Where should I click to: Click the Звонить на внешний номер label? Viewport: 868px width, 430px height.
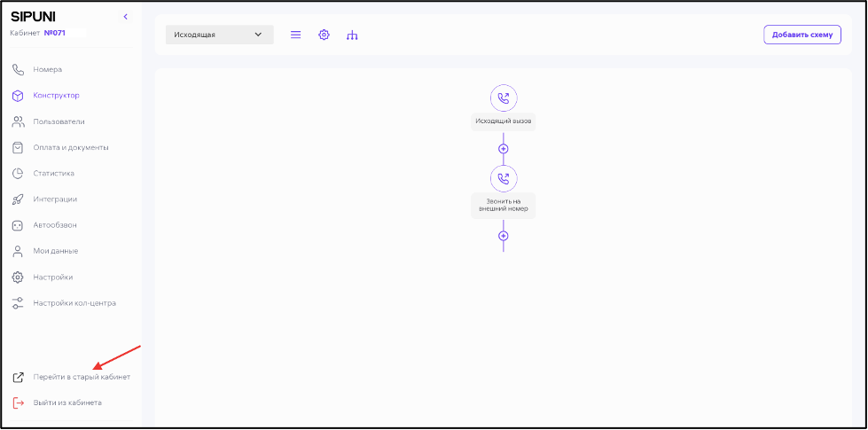504,206
